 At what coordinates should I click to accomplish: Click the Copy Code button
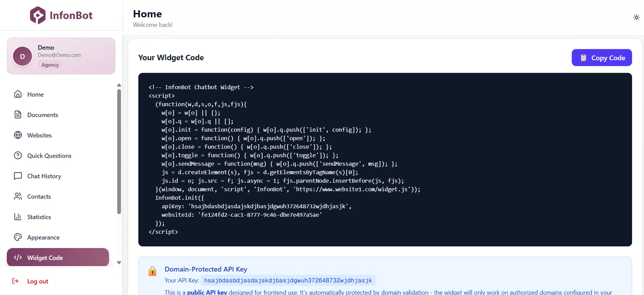[602, 58]
